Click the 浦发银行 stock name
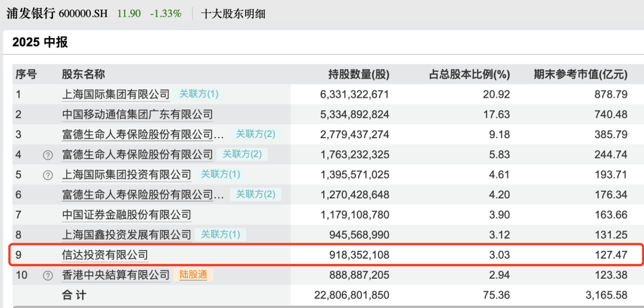This screenshot has height=308, width=644. click(30, 13)
